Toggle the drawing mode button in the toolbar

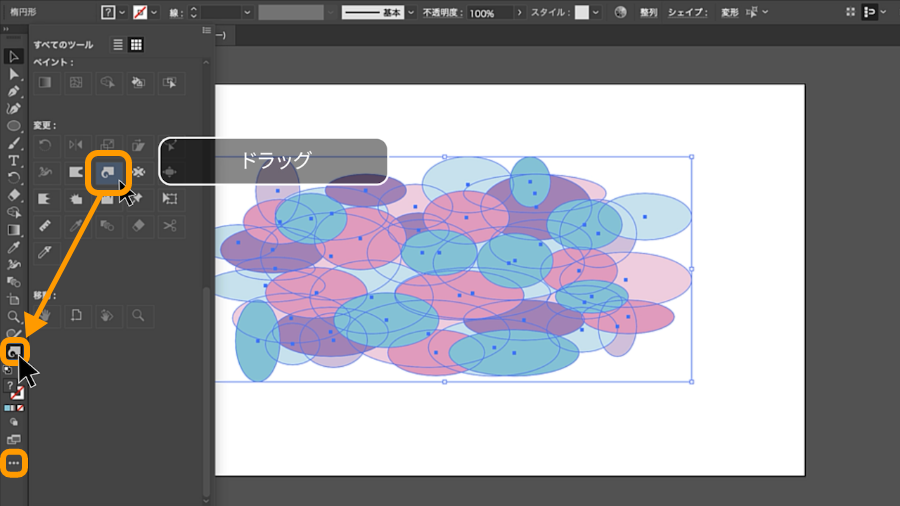[14, 422]
